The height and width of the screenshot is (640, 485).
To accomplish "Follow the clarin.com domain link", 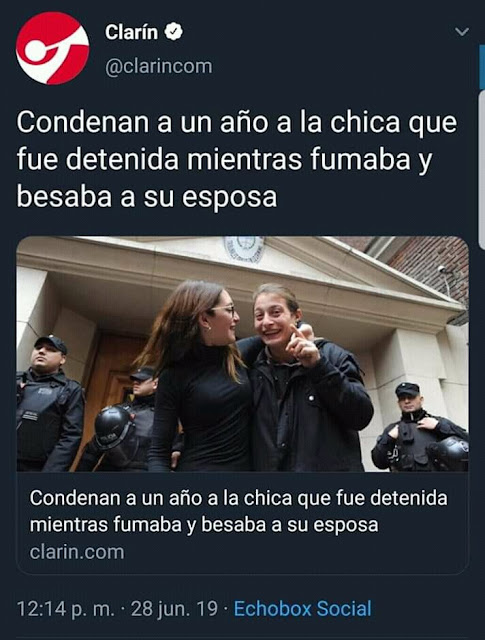I will tap(77, 552).
